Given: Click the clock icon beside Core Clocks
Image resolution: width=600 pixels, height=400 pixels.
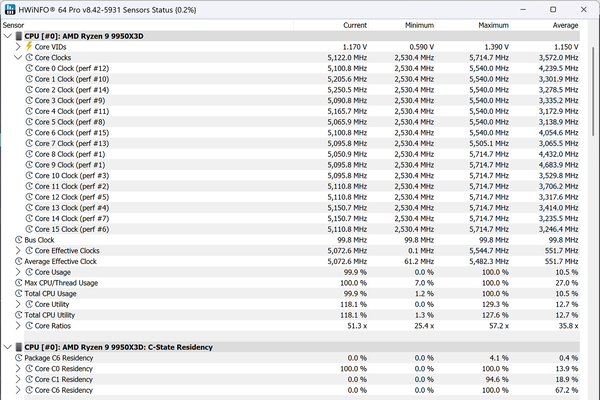Looking at the screenshot, I should pos(29,57).
